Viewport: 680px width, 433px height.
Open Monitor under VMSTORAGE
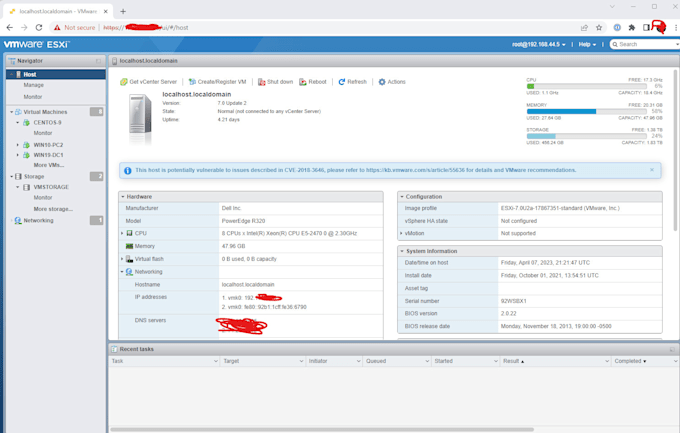point(42,197)
